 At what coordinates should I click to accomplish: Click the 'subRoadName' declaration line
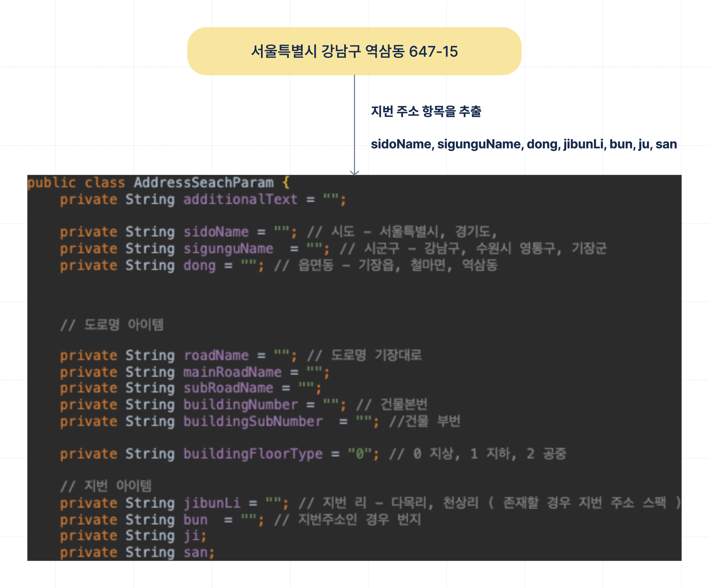[190, 388]
